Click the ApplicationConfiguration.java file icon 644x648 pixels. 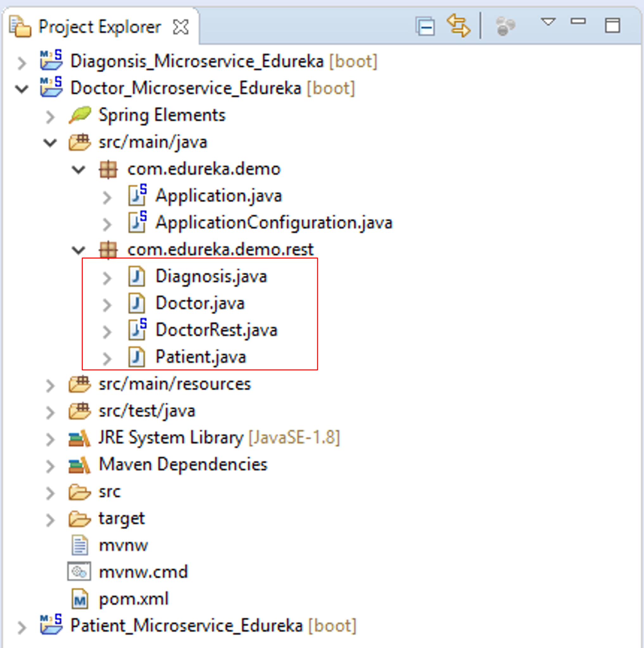[x=137, y=222]
